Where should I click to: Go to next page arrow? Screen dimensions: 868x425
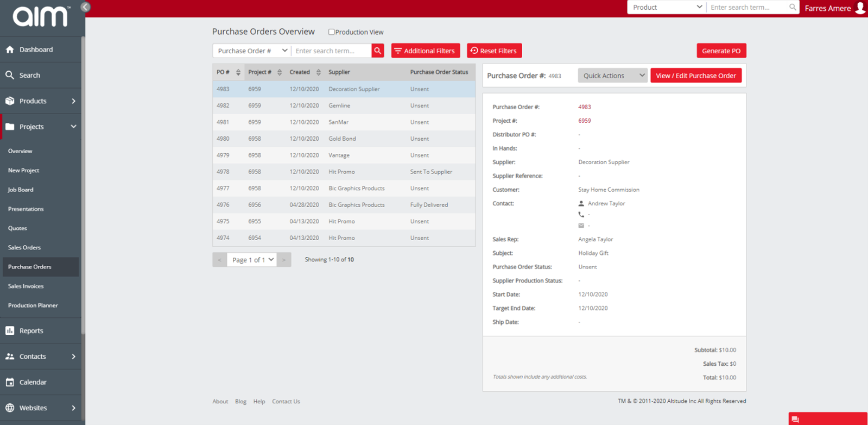[284, 260]
